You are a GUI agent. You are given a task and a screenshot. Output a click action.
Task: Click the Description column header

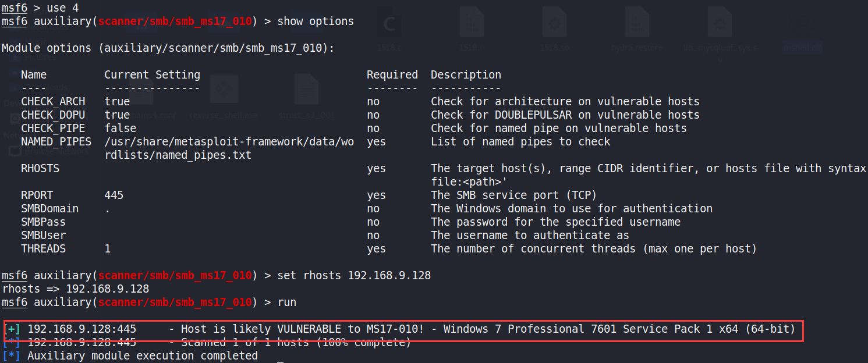click(466, 75)
